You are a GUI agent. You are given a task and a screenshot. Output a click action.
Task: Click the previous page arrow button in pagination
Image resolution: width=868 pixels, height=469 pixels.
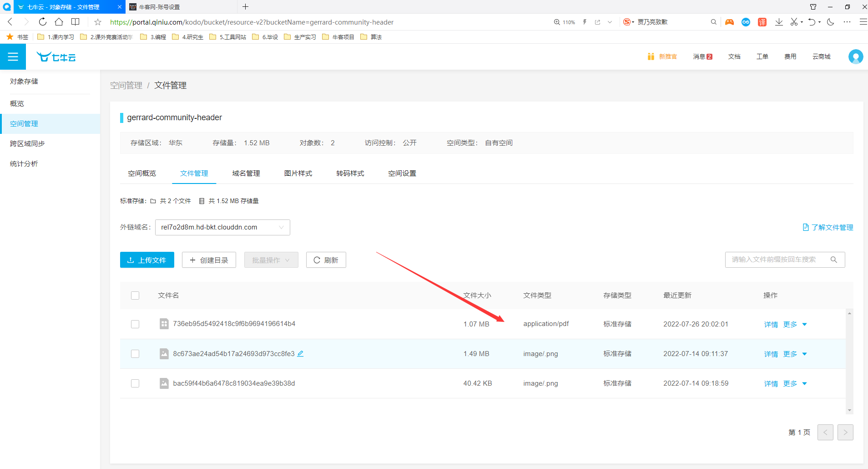[x=825, y=432]
